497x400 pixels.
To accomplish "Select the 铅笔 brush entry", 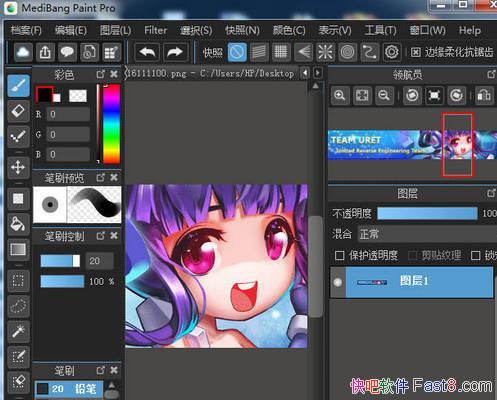I will (x=69, y=389).
